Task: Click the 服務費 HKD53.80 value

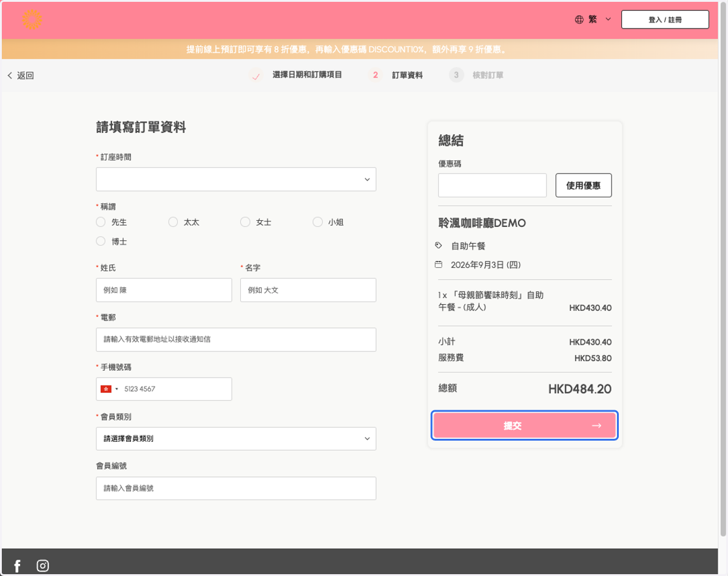Action: pyautogui.click(x=593, y=358)
